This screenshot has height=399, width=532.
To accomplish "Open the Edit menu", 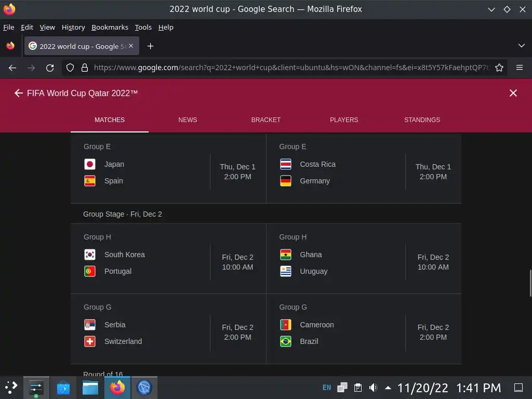I will (x=27, y=27).
